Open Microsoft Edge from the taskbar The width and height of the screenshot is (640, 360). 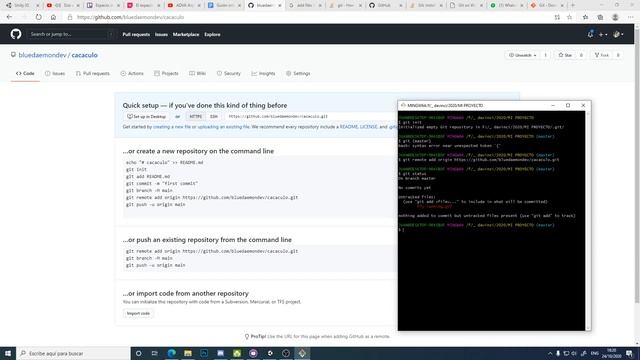coord(171,353)
